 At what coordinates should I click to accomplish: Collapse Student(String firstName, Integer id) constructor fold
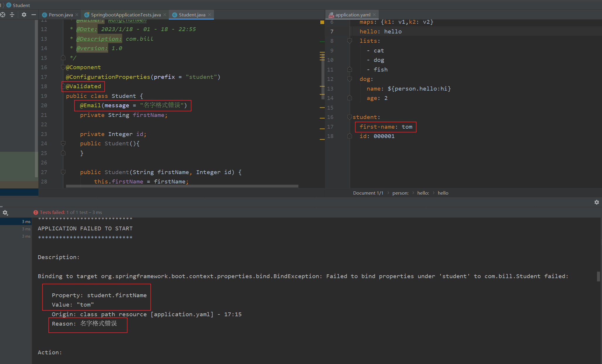(63, 172)
